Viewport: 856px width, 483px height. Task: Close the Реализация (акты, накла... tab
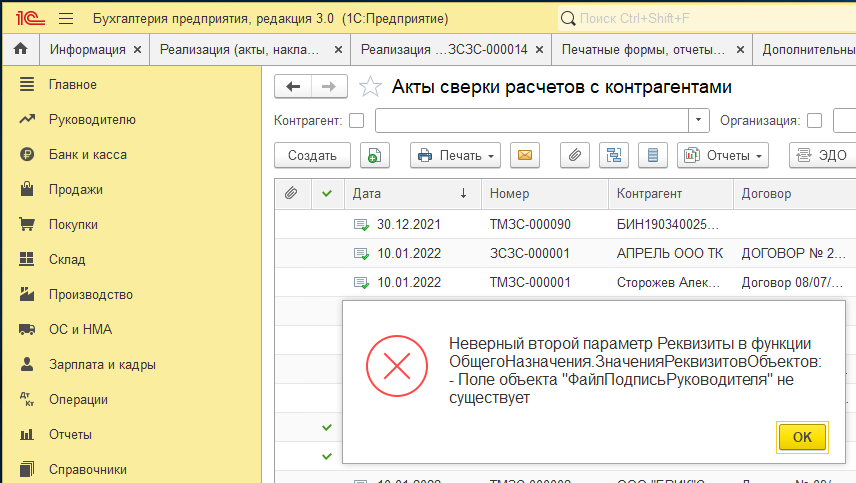[338, 50]
